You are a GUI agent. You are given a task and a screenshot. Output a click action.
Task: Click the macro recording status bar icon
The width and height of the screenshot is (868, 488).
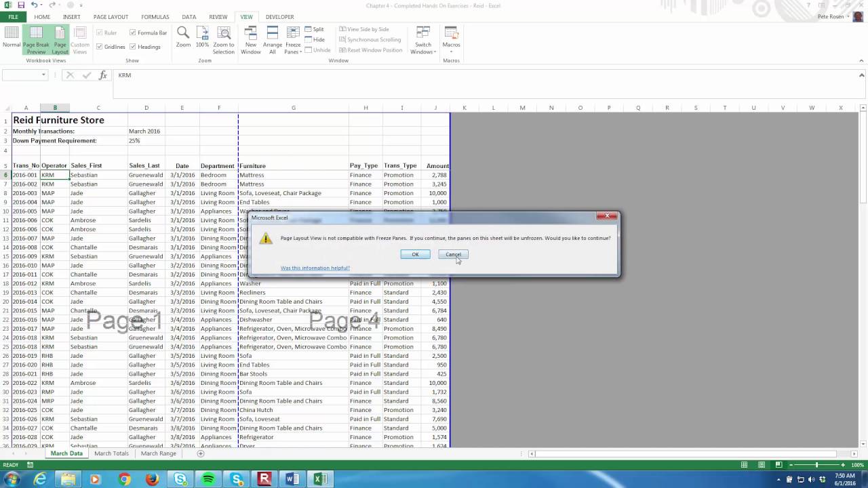30,464
